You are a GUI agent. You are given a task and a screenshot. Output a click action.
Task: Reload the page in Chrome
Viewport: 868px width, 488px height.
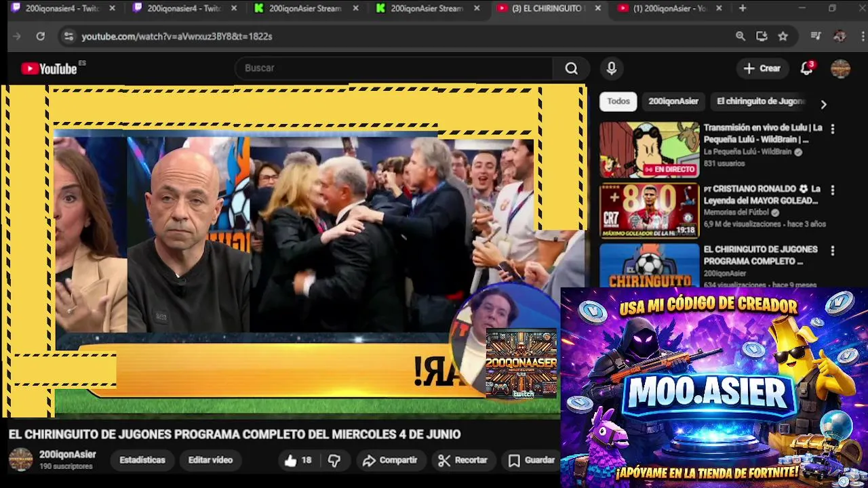tap(41, 37)
